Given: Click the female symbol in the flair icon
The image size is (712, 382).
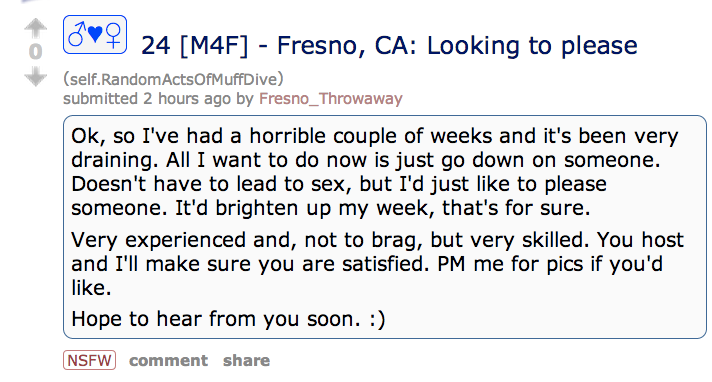Looking at the screenshot, I should pos(114,35).
